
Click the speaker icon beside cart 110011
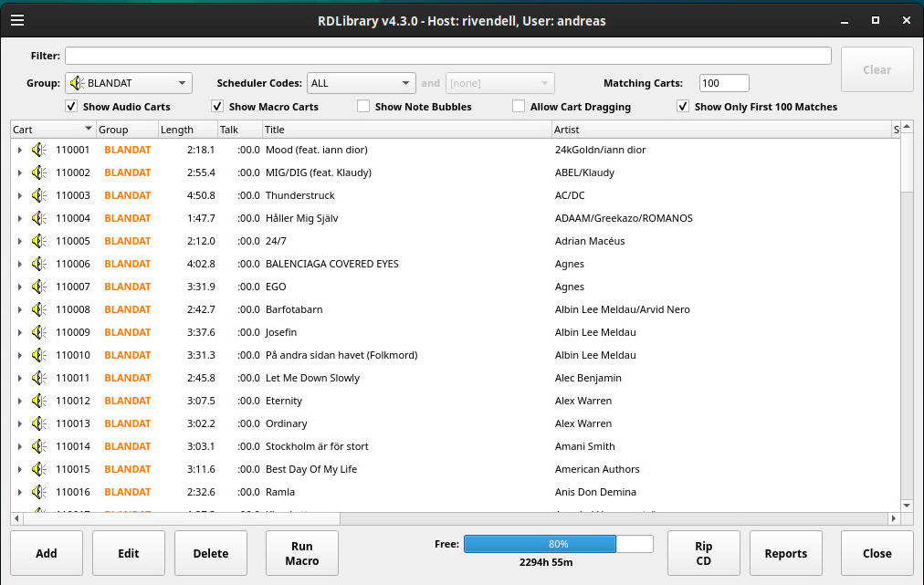39,378
